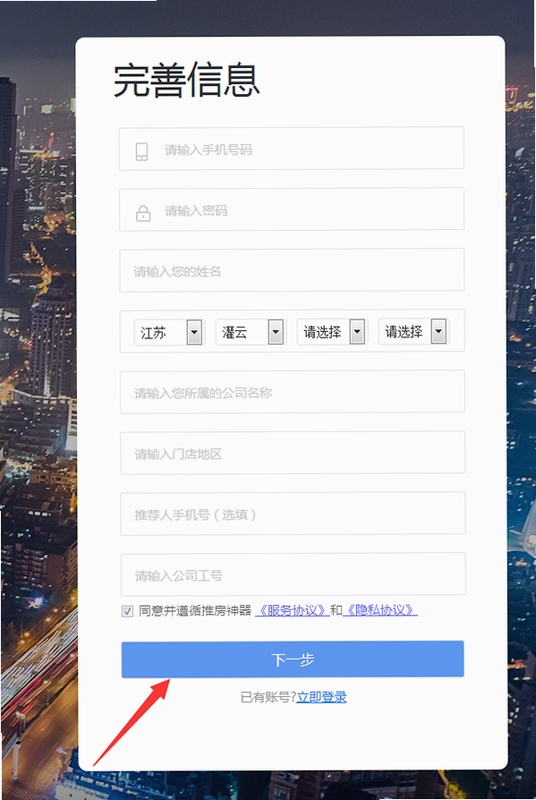536x800 pixels.
Task: Focus the 请输入门店地区 field
Action: (293, 453)
